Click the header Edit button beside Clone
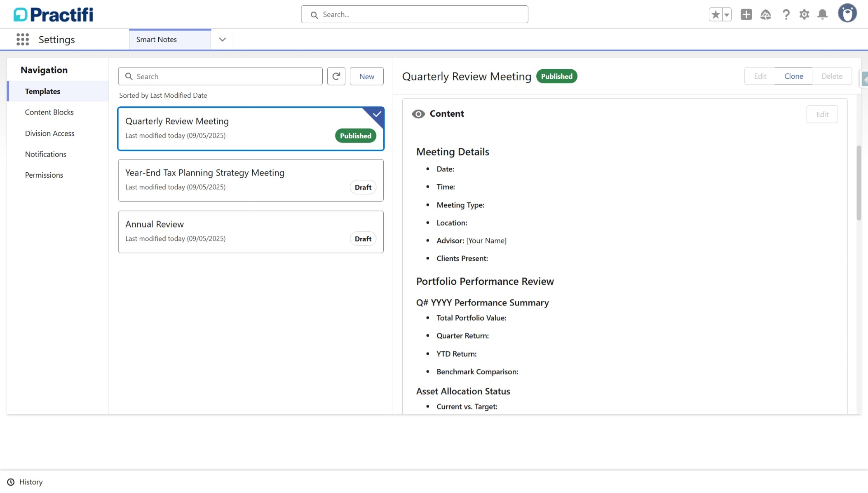This screenshot has width=868, height=493. click(760, 76)
